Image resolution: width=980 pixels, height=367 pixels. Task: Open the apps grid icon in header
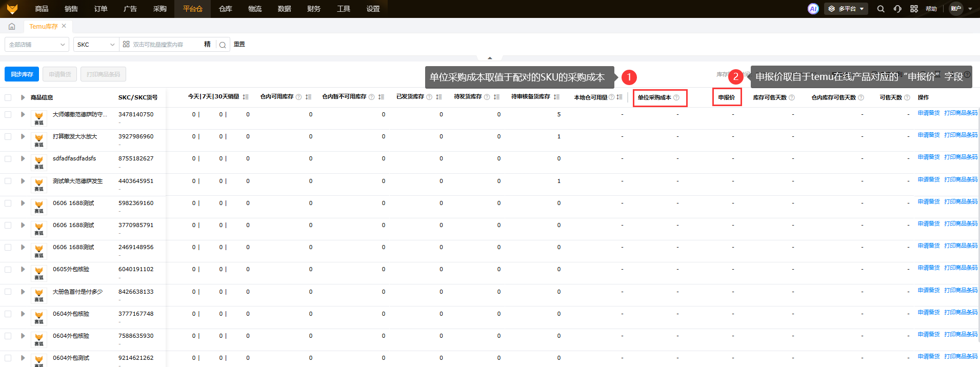coord(914,9)
